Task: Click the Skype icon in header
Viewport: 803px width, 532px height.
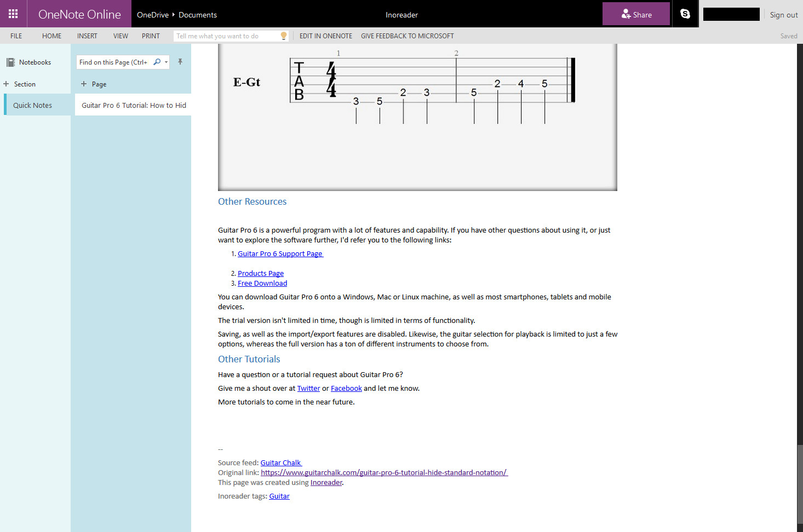Action: tap(685, 14)
